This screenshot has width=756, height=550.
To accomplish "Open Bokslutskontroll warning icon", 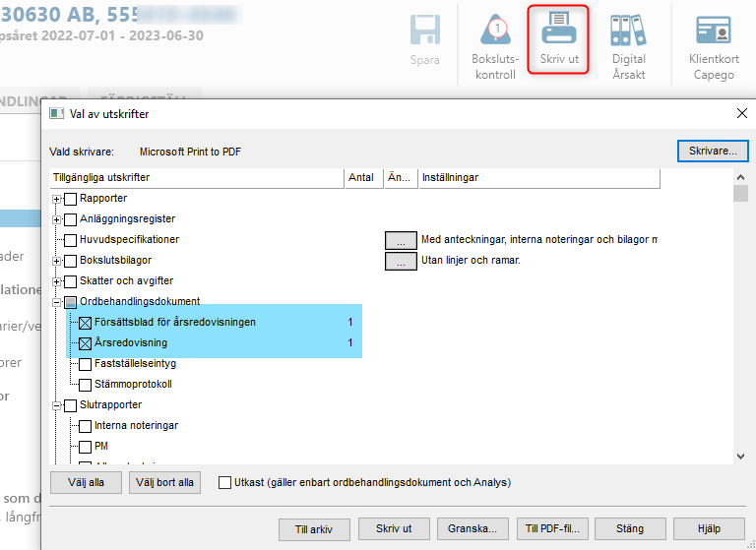I will (496, 30).
